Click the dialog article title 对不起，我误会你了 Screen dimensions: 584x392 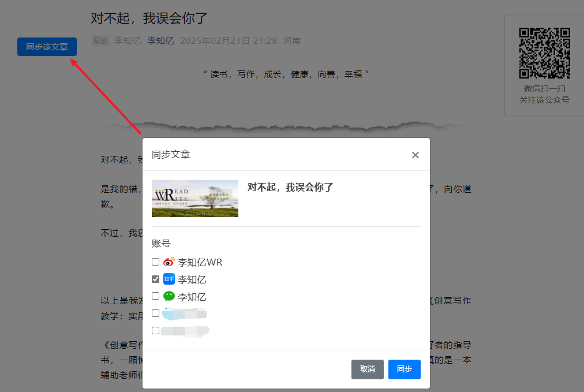tap(290, 187)
